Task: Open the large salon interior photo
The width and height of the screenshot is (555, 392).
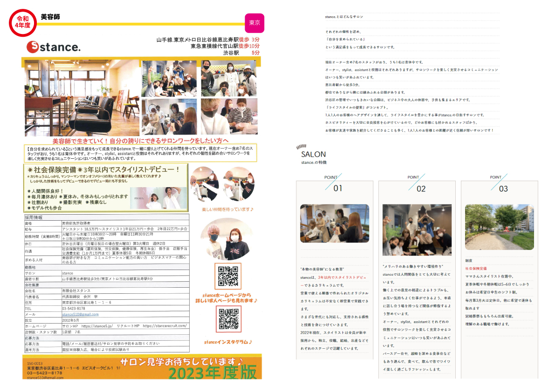Action: pos(82,98)
